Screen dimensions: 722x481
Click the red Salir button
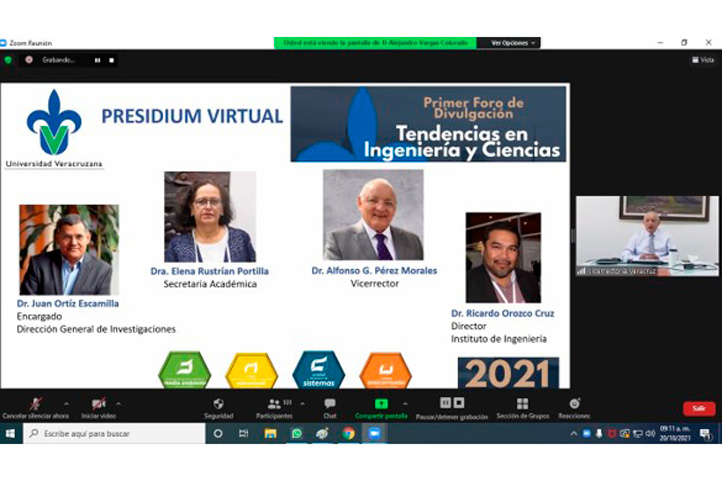698,408
